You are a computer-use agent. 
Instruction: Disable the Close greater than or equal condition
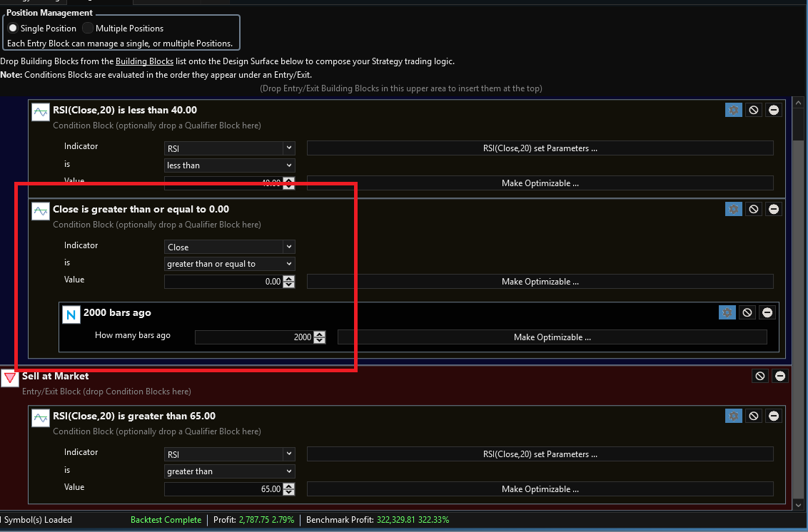pos(754,209)
